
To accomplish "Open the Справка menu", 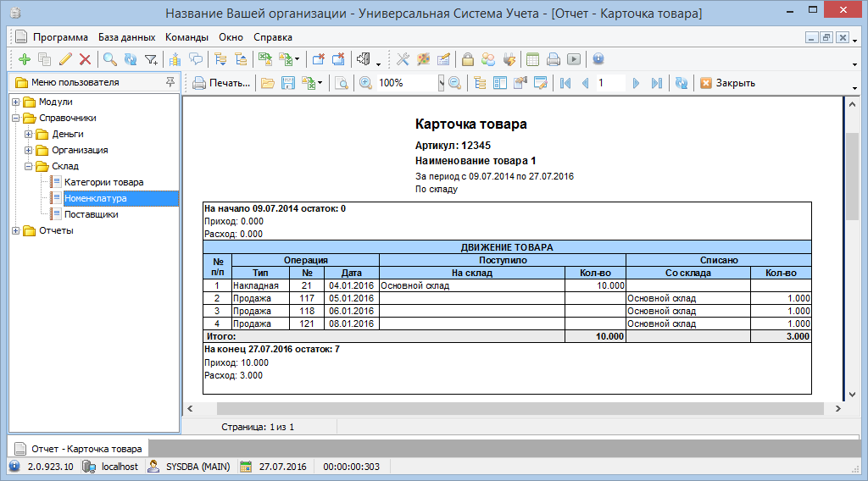I will [x=272, y=37].
